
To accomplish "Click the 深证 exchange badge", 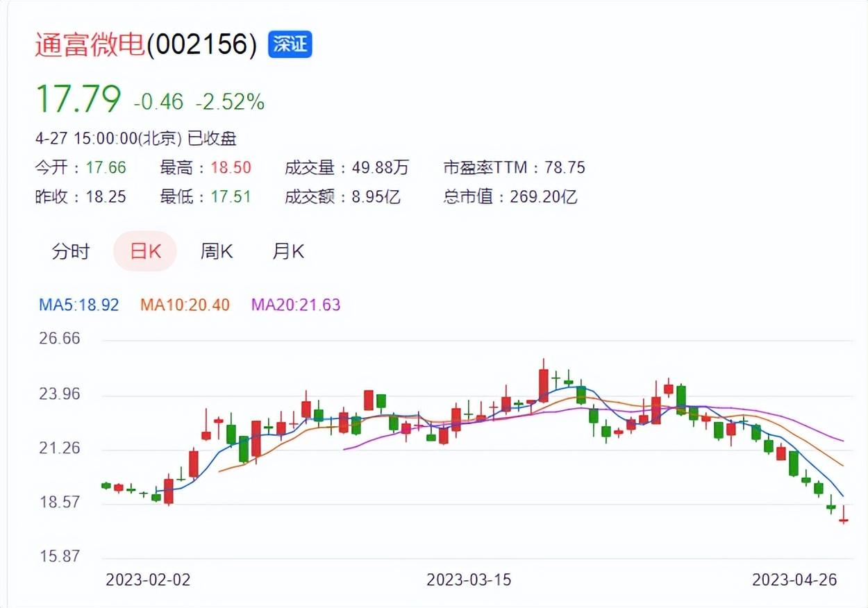I will click(290, 44).
